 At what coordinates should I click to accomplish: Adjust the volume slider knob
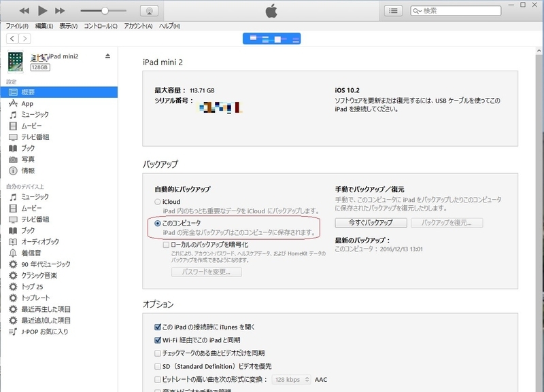coord(105,11)
